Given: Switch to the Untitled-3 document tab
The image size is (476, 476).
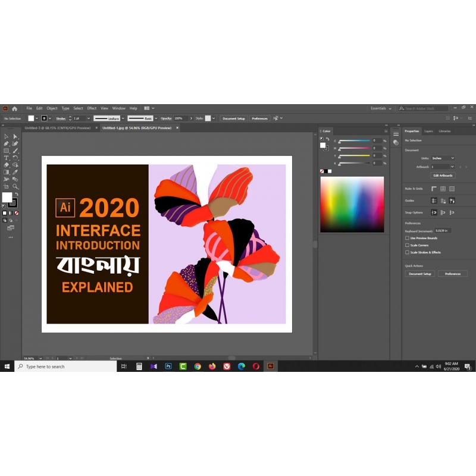Looking at the screenshot, I should [58, 128].
